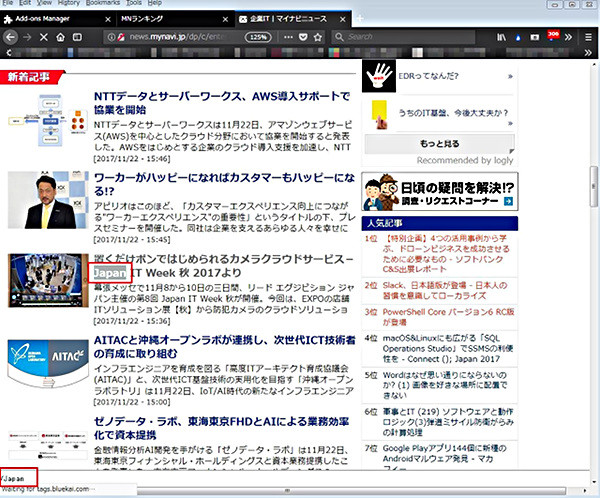The width and height of the screenshot is (600, 498).
Task: Open the History menu
Action: click(68, 3)
